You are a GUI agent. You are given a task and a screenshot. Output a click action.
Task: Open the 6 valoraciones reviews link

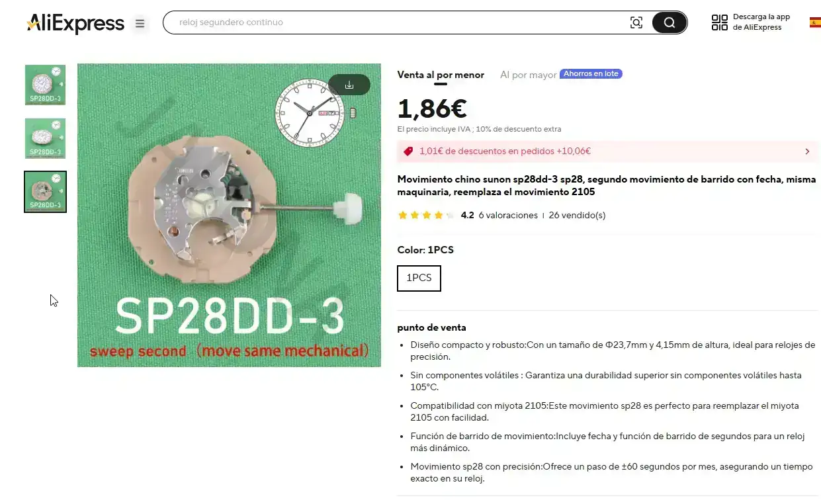click(x=508, y=215)
